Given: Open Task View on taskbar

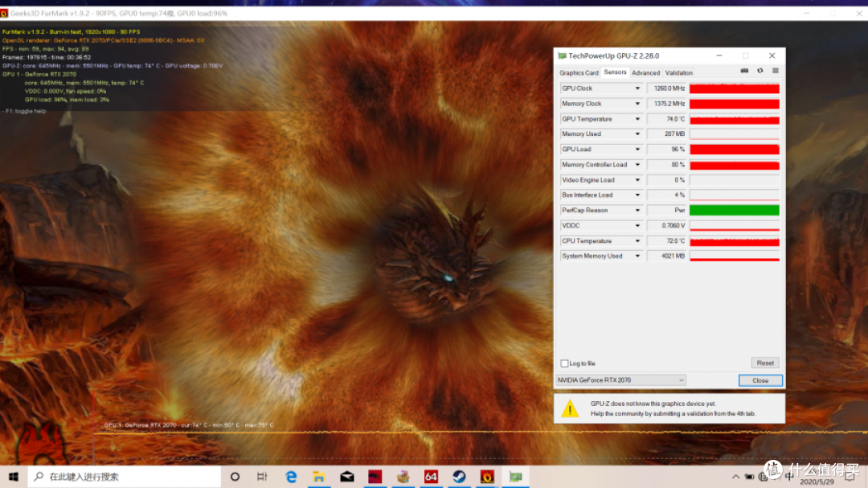Looking at the screenshot, I should pos(262,477).
